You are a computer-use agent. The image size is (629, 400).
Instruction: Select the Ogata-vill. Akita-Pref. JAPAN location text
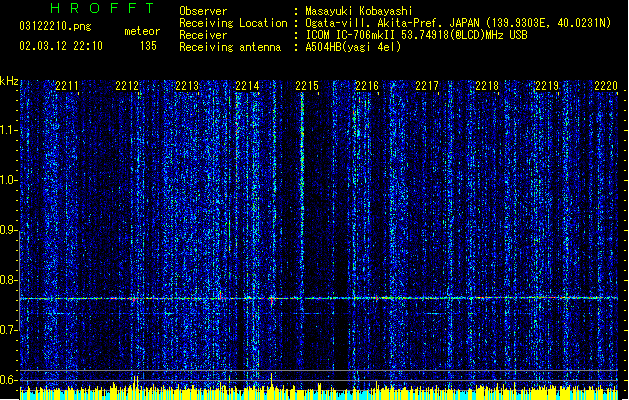458,23
